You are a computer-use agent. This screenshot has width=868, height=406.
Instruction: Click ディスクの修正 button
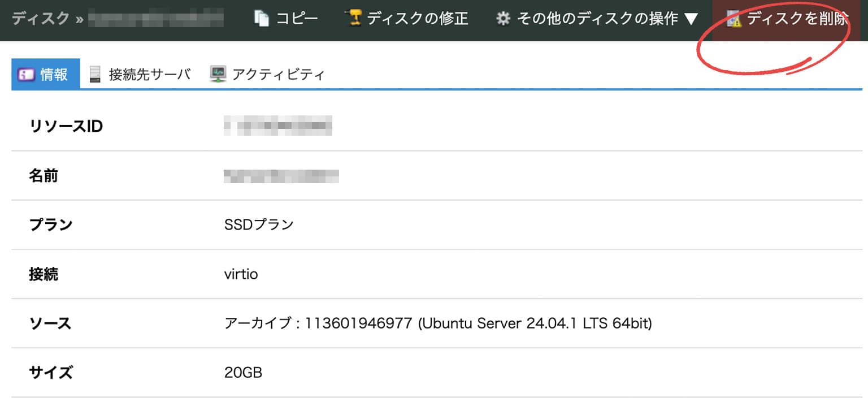tap(407, 19)
